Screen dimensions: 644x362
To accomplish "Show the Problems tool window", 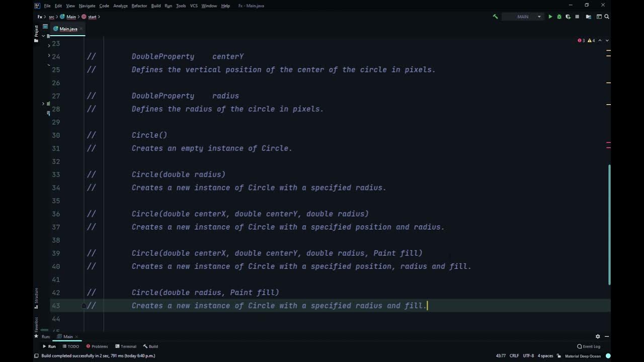I will pyautogui.click(x=97, y=346).
